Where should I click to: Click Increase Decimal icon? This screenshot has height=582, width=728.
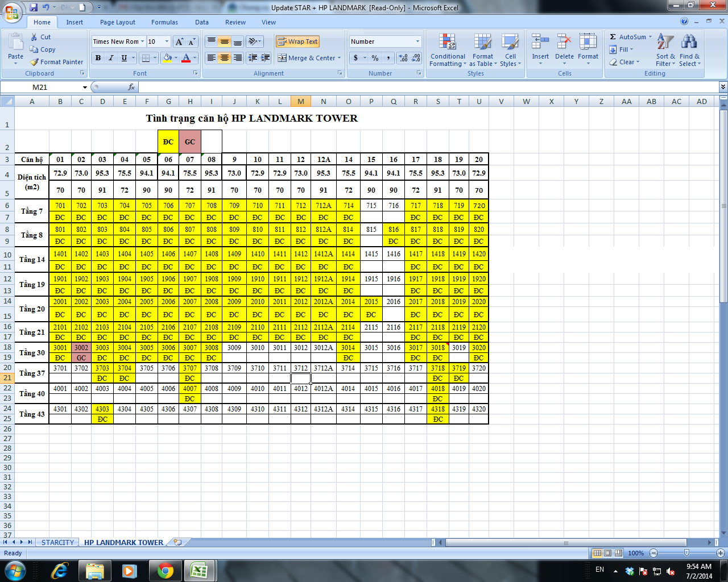coord(403,58)
